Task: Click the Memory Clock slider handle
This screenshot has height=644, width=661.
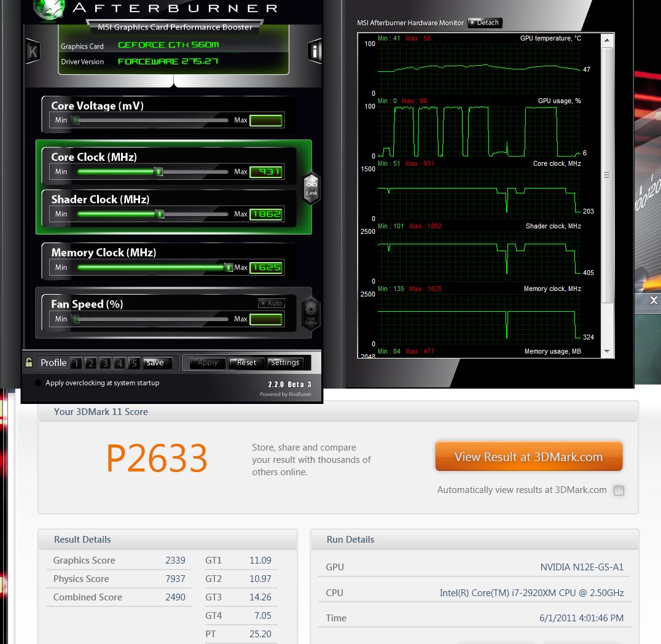Action: pyautogui.click(x=228, y=268)
